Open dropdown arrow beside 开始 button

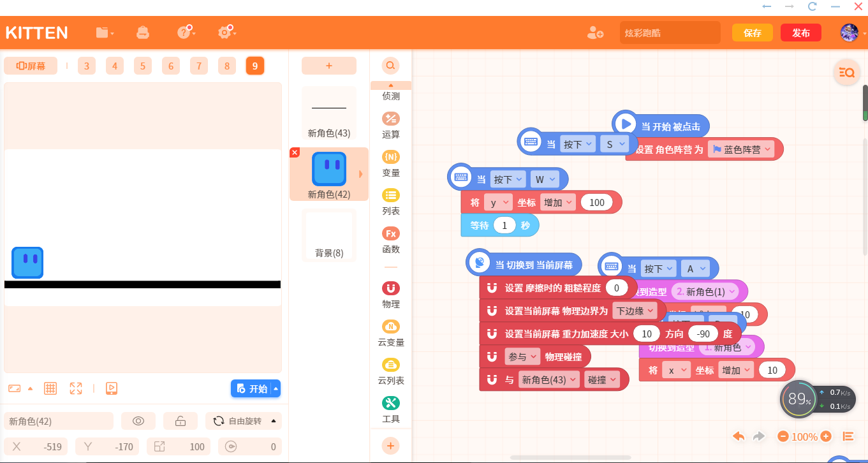pos(276,388)
